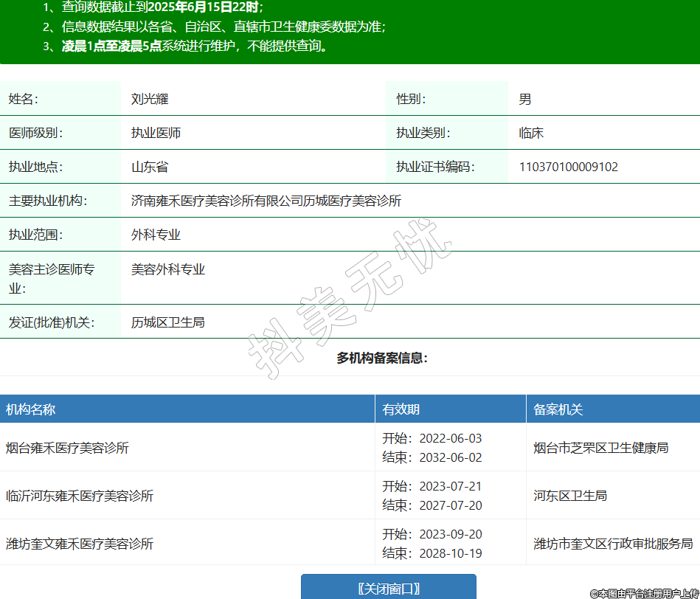The image size is (700, 599).
Task: Click the 多机构备案信息 section heading
Action: point(382,358)
